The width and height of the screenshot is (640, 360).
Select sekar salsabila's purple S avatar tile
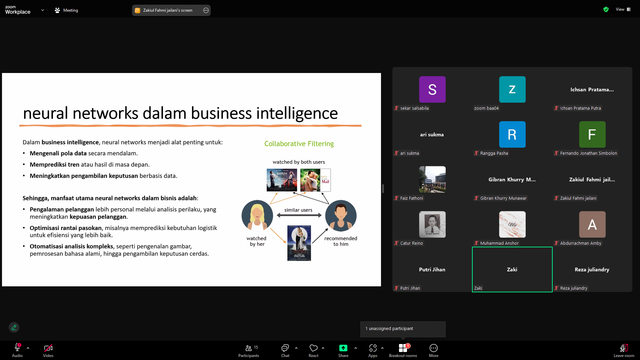point(432,89)
